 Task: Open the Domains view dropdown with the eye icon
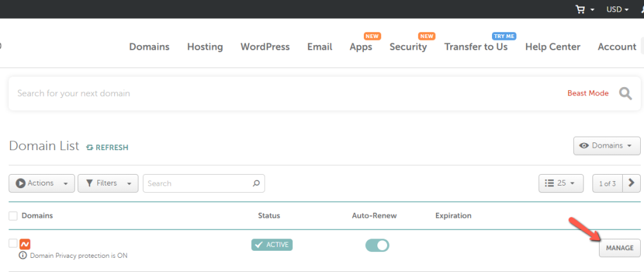pyautogui.click(x=607, y=146)
